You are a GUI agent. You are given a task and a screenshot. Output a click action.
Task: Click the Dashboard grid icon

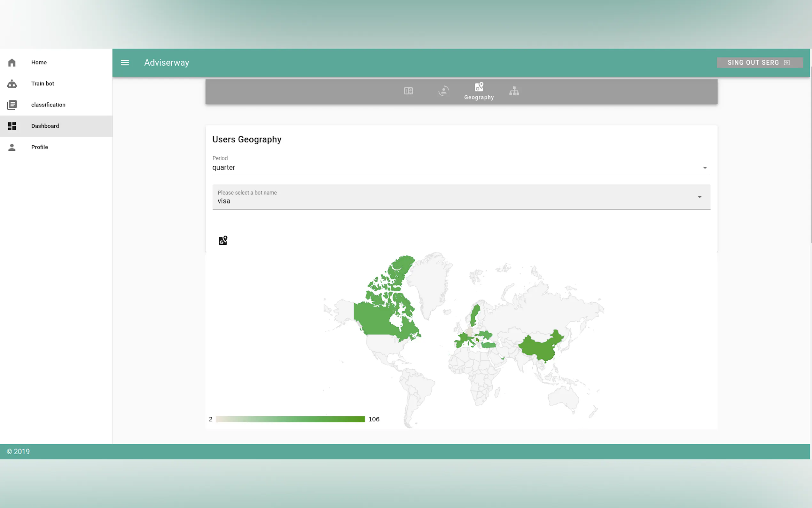[12, 126]
